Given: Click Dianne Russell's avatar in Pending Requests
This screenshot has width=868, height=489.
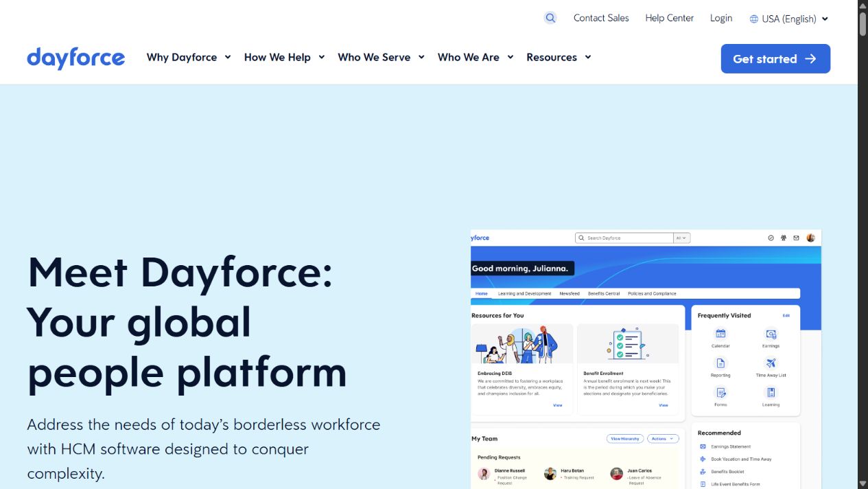Looking at the screenshot, I should pyautogui.click(x=484, y=474).
